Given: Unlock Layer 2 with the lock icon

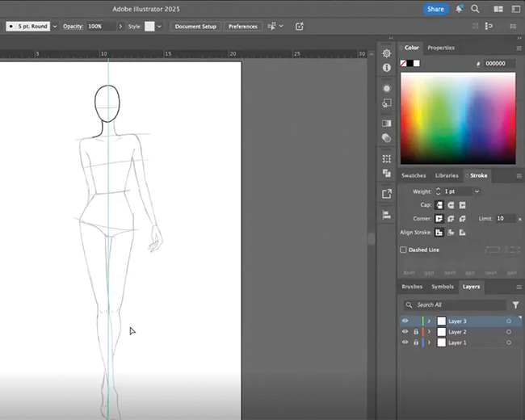Looking at the screenshot, I should (x=416, y=332).
